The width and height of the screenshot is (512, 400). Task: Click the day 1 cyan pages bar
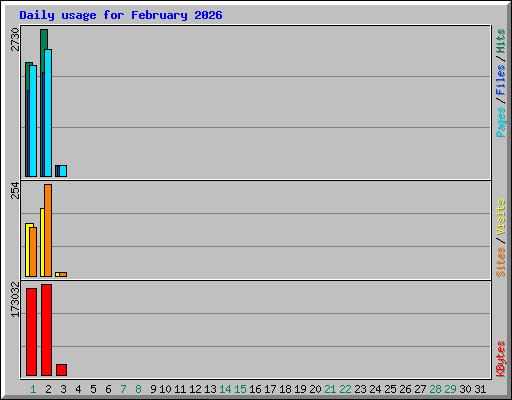pyautogui.click(x=33, y=121)
